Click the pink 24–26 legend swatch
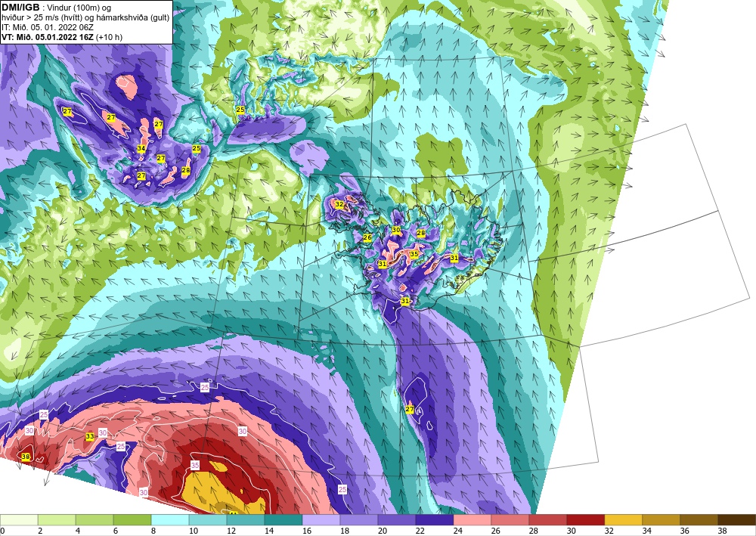The width and height of the screenshot is (756, 536). [472, 520]
